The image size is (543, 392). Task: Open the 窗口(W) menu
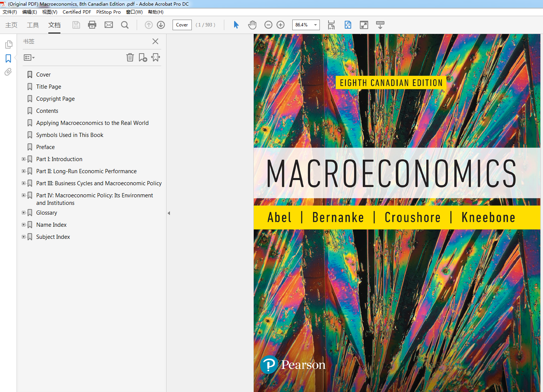point(134,12)
